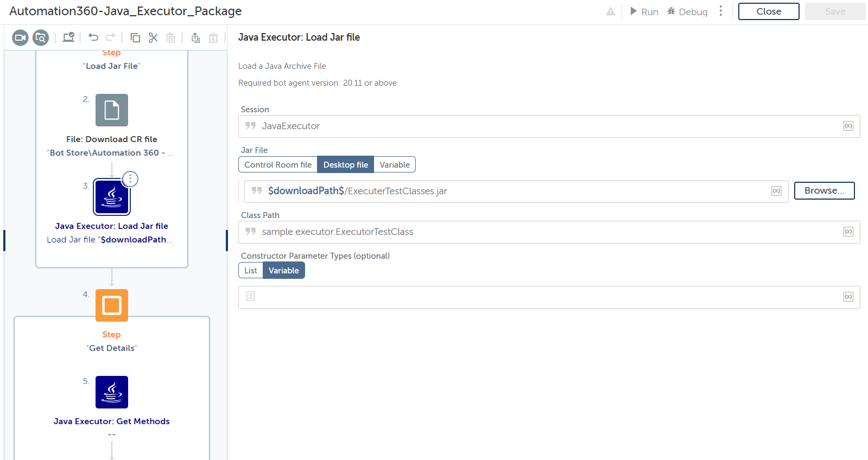
Task: Browse for a desktop jar file
Action: click(x=824, y=190)
